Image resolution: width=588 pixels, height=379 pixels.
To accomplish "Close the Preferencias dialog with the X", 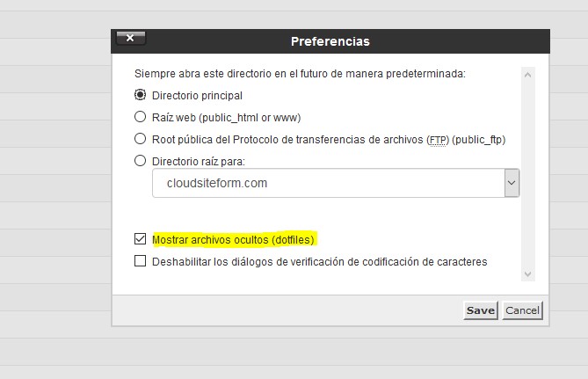I will click(130, 39).
